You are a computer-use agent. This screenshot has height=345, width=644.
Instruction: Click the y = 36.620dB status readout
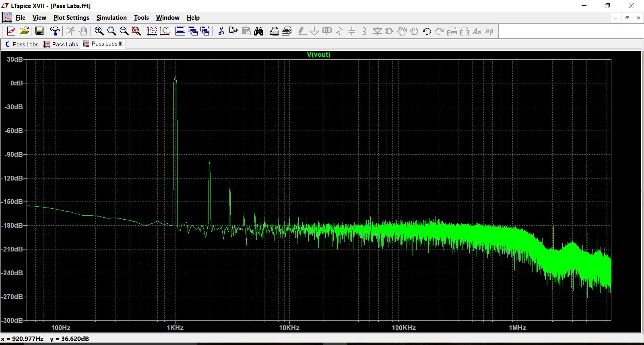point(70,339)
